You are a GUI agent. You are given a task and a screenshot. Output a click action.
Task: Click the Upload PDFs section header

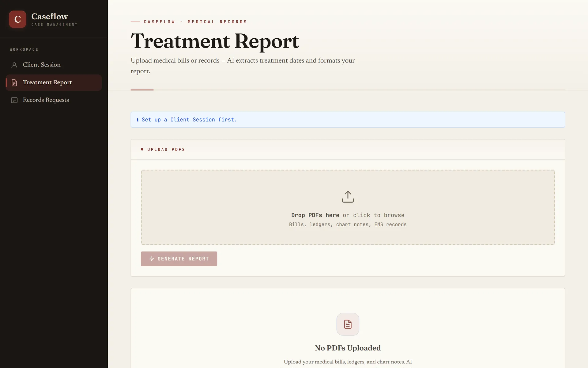166,149
